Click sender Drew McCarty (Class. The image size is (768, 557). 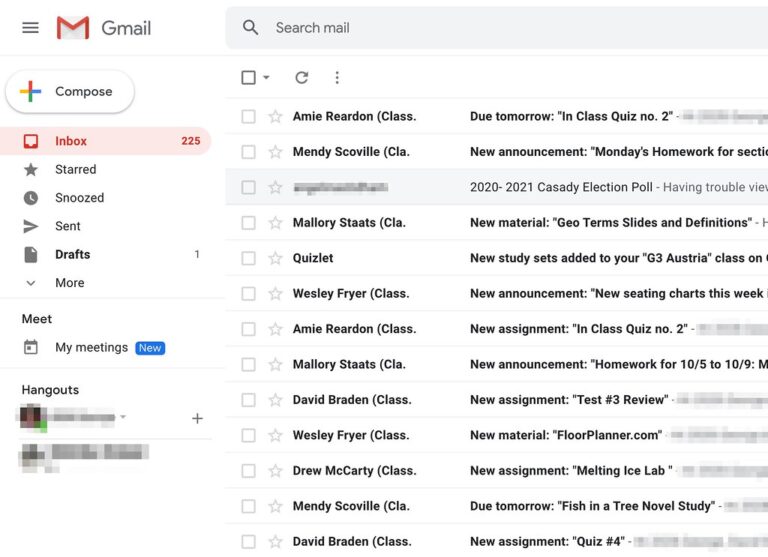click(355, 471)
